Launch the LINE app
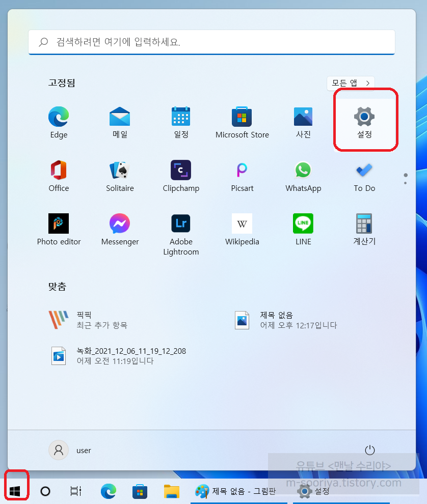The width and height of the screenshot is (427, 504). (303, 230)
